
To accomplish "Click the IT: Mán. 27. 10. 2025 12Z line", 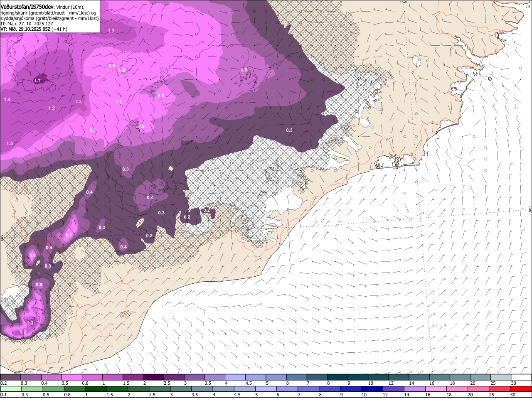I will (x=27, y=24).
